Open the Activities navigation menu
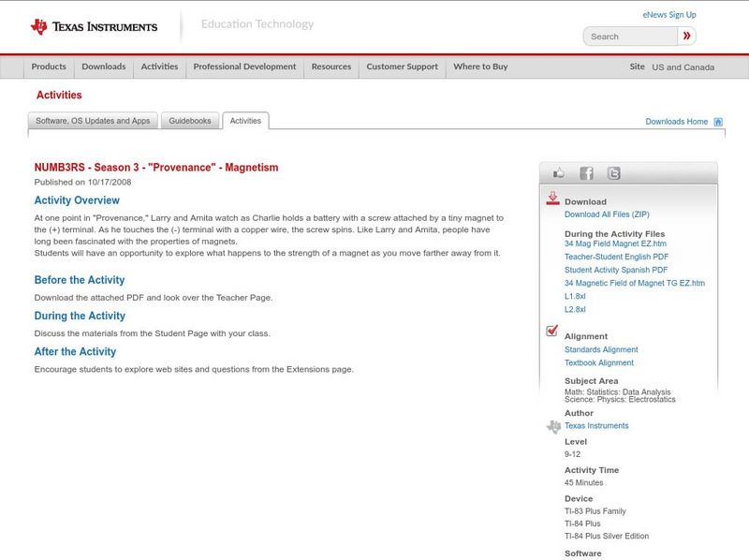This screenshot has height=560, width=749. (159, 66)
